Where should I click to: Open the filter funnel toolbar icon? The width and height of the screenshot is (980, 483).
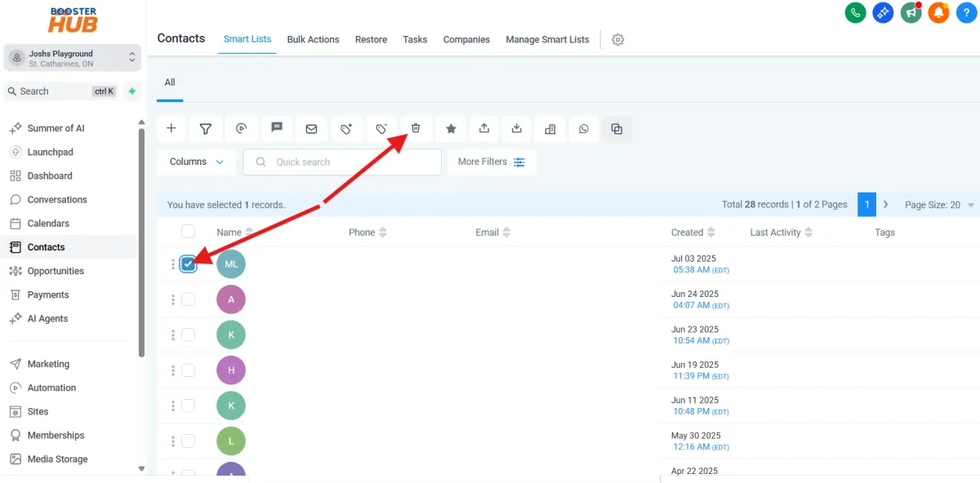click(206, 129)
